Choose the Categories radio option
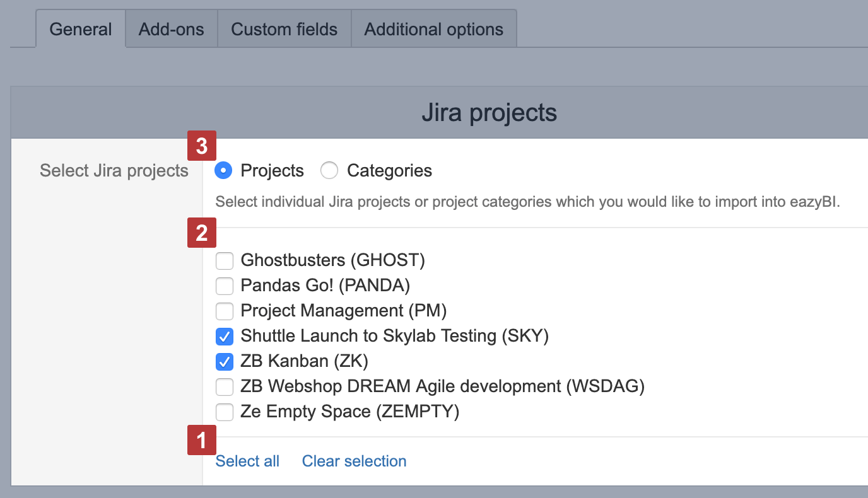 click(329, 171)
